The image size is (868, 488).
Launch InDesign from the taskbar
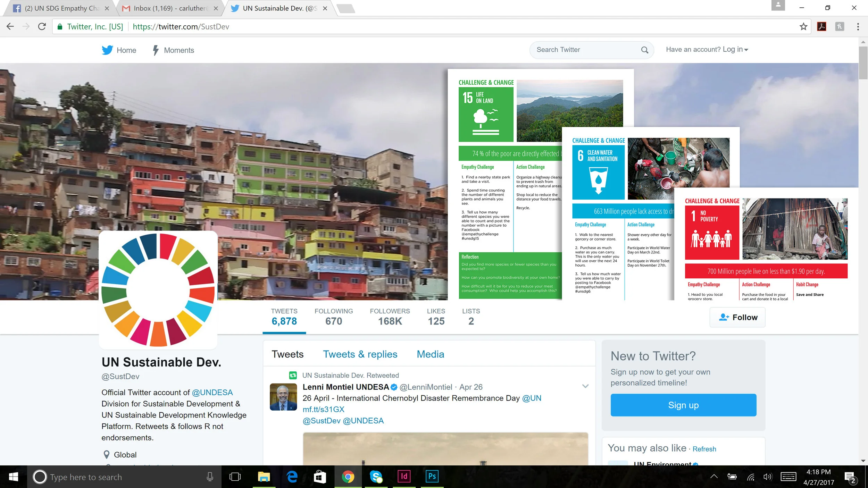(404, 476)
